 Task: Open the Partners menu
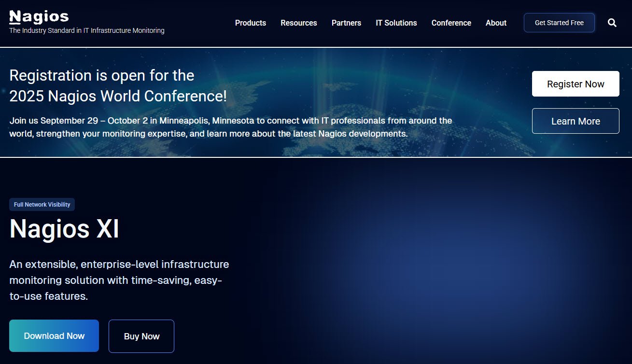point(346,23)
